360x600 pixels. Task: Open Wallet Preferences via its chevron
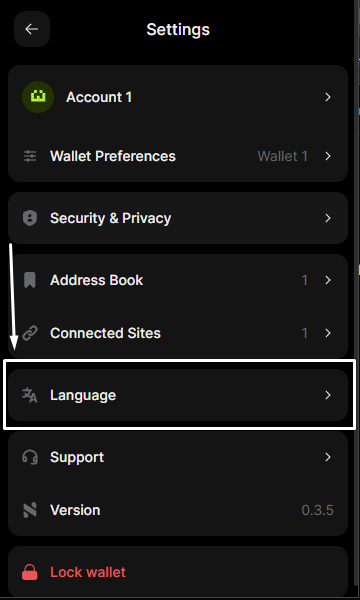tap(328, 156)
